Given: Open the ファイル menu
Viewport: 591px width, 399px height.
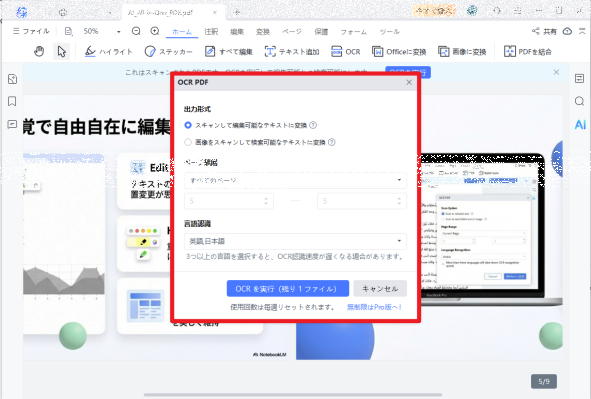Looking at the screenshot, I should pos(31,31).
